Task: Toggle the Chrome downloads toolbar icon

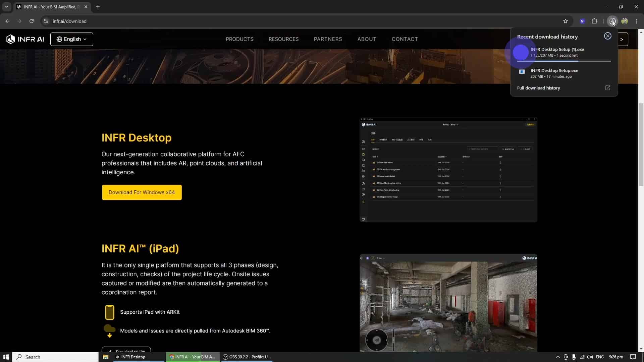Action: 612,21
